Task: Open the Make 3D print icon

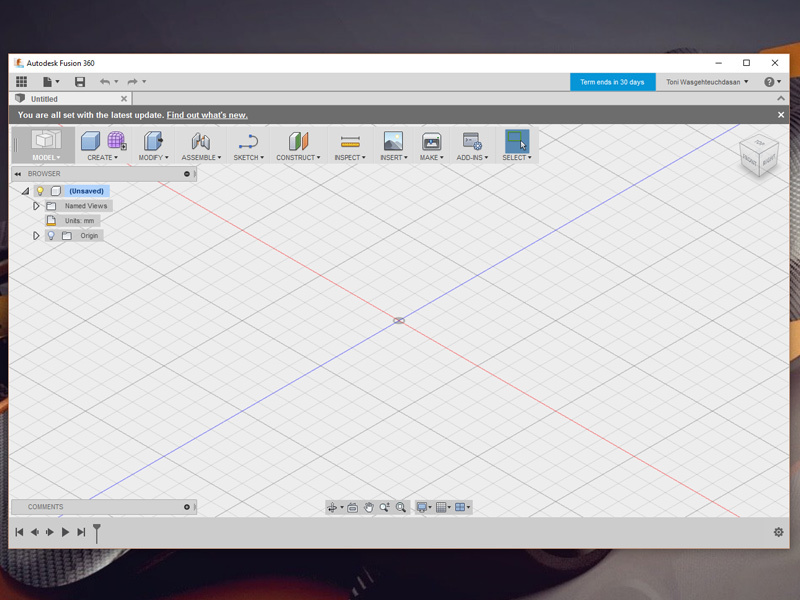Action: (431, 141)
